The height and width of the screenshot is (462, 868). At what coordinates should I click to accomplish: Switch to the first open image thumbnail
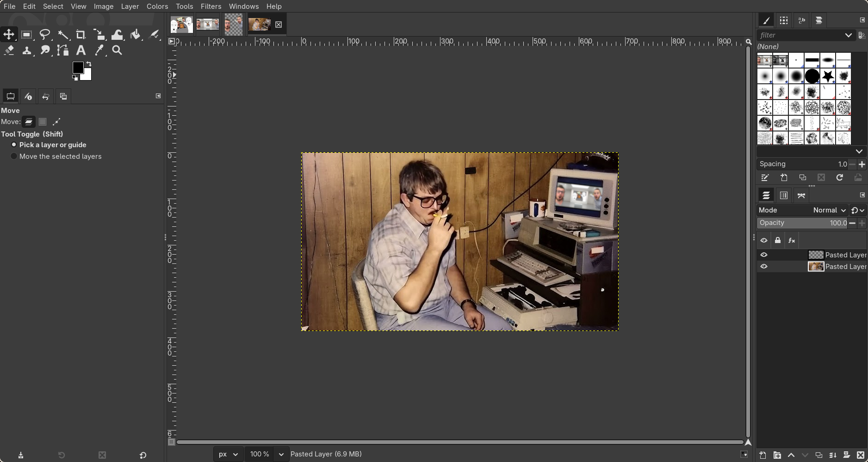tap(181, 24)
